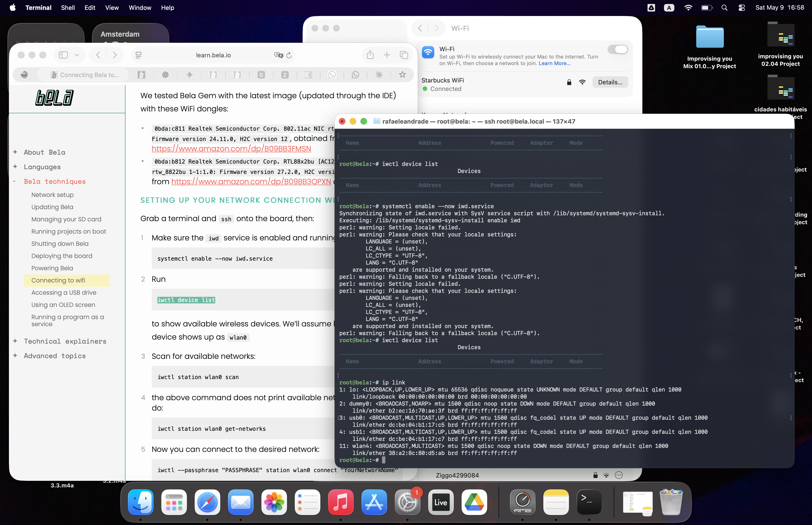The height and width of the screenshot is (525, 812).
Task: Click 'ip link' command in terminal
Action: [393, 383]
